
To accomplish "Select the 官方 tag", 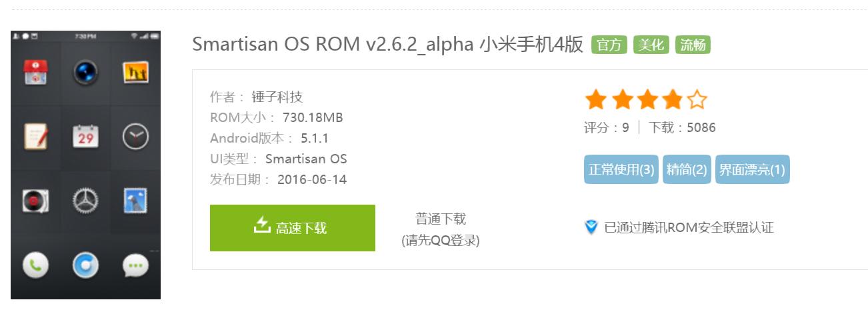I will [609, 45].
